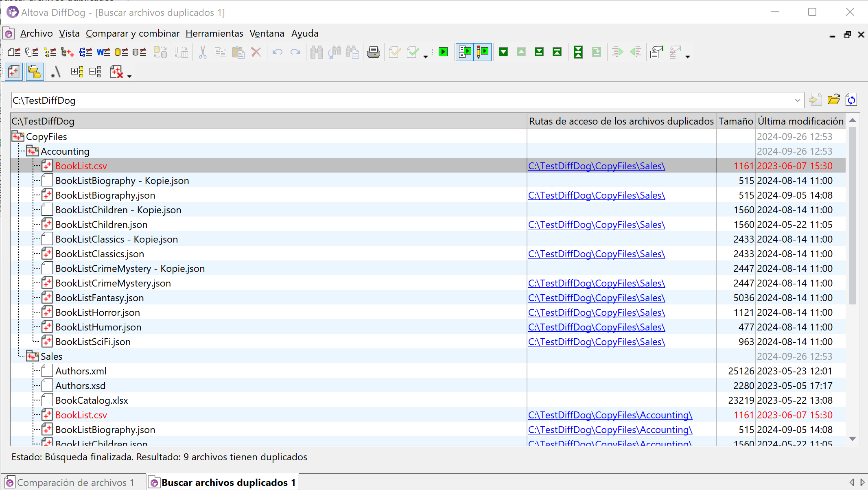Open Sales path link for BookListHorror.json

[597, 312]
